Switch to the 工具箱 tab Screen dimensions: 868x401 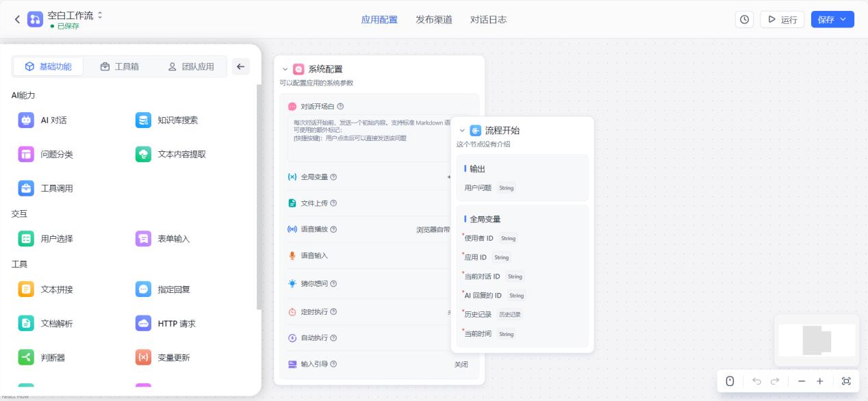pyautogui.click(x=119, y=66)
